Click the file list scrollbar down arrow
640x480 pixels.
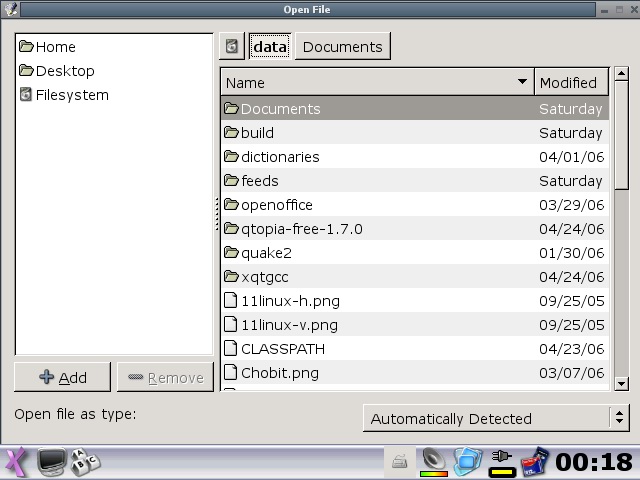click(621, 383)
